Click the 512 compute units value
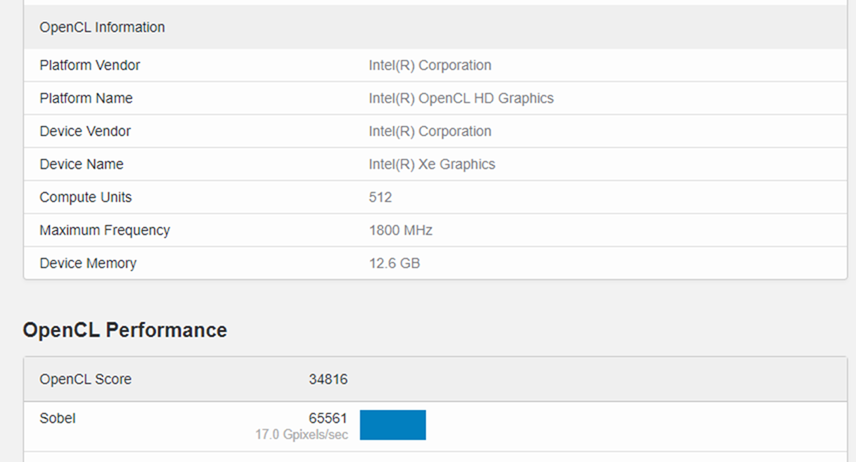The width and height of the screenshot is (856, 462). (380, 197)
